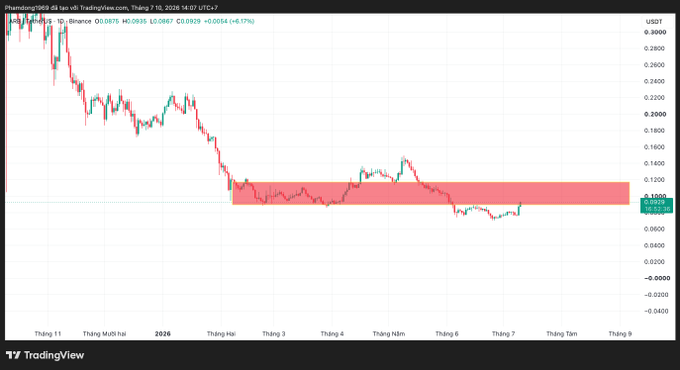Screen dimensions: 680x370
Task: Click the 0.1400 price axis label
Action: point(654,164)
